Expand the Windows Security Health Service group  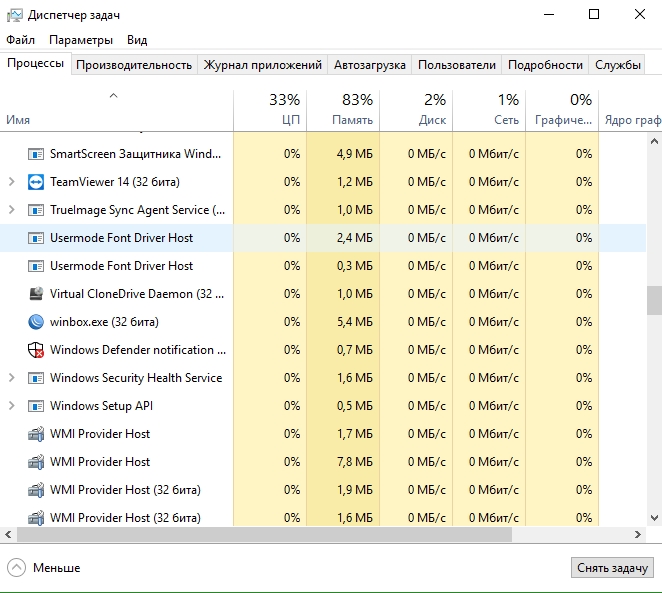pyautogui.click(x=12, y=378)
